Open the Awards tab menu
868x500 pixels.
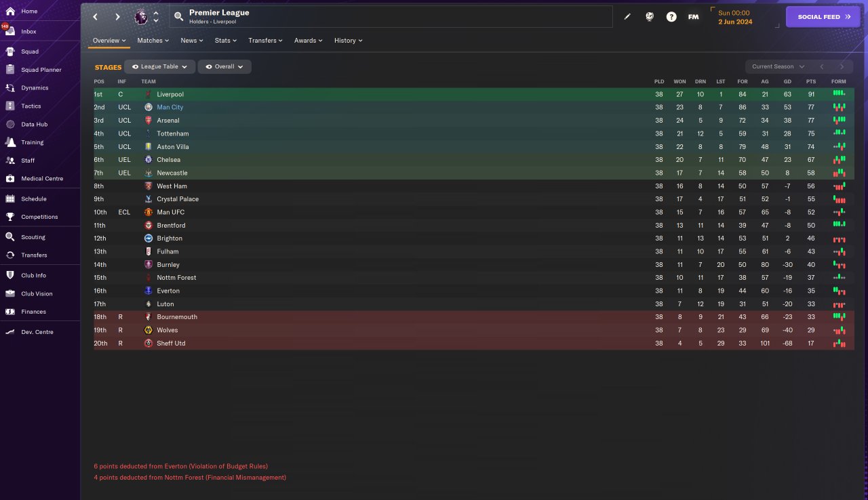click(308, 41)
